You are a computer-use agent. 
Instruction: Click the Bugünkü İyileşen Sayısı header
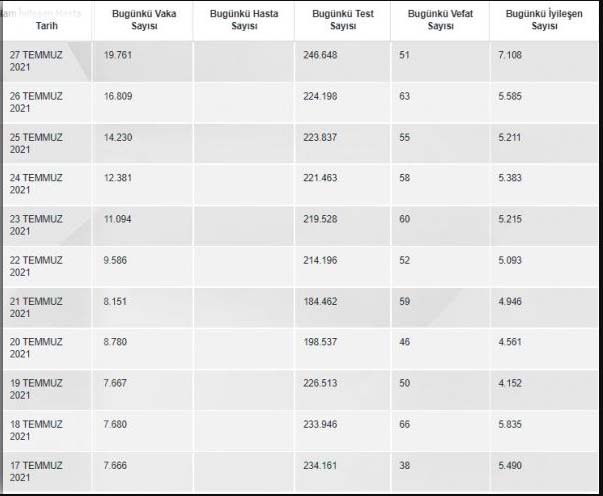[544, 20]
